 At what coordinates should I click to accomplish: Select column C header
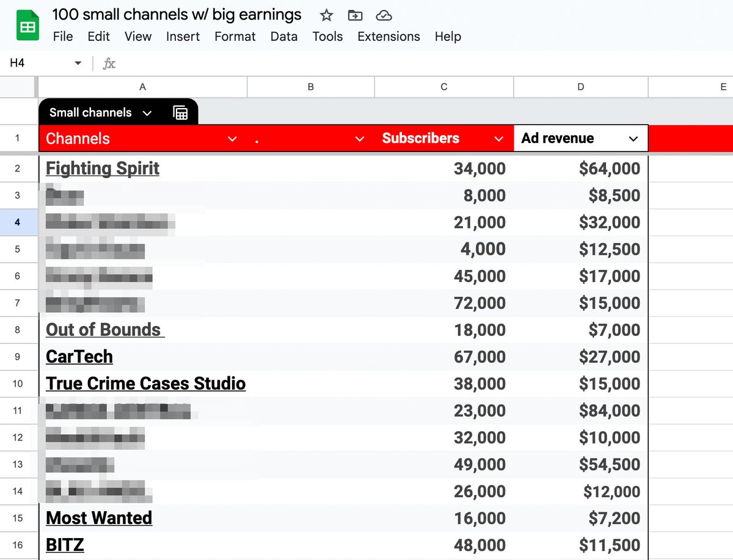pos(444,87)
